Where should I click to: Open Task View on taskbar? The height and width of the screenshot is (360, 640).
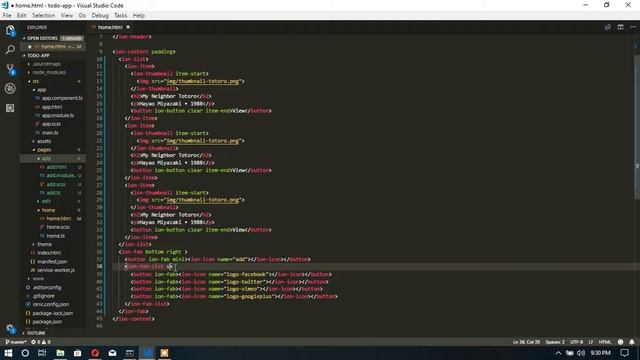click(x=42, y=353)
